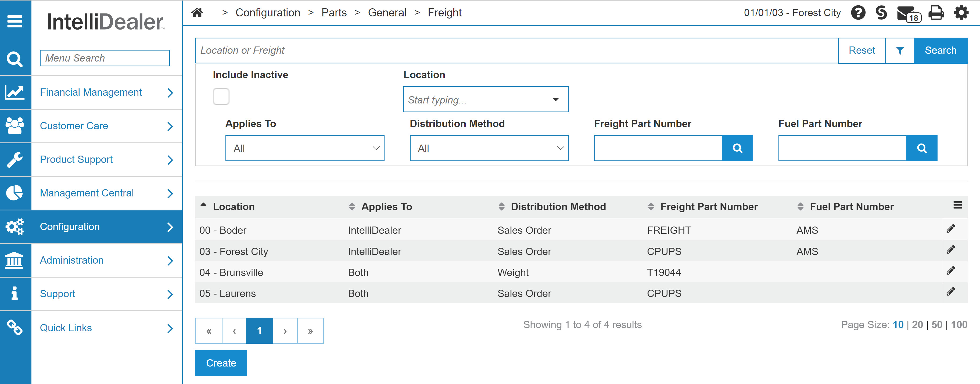Click the Configuration gears icon
This screenshot has width=980, height=384.
click(15, 227)
